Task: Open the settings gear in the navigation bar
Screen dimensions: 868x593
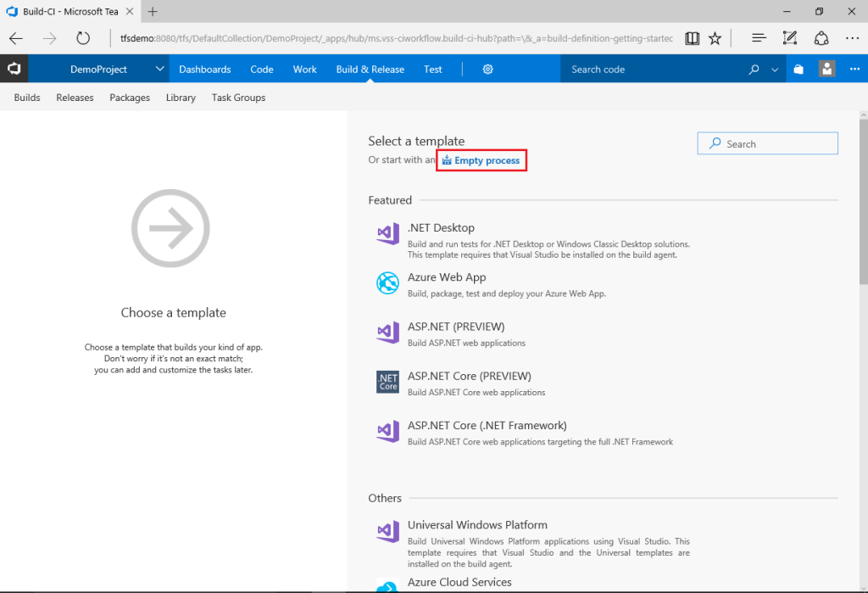Action: 487,69
